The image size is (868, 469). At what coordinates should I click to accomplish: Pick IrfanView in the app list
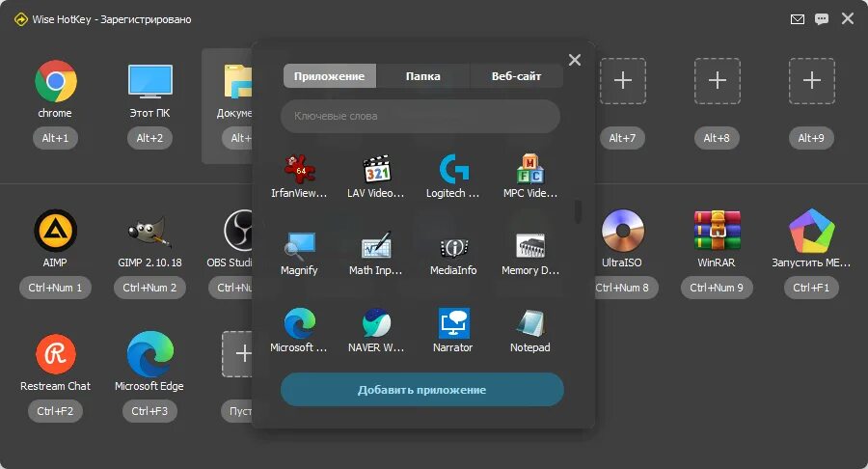point(300,169)
